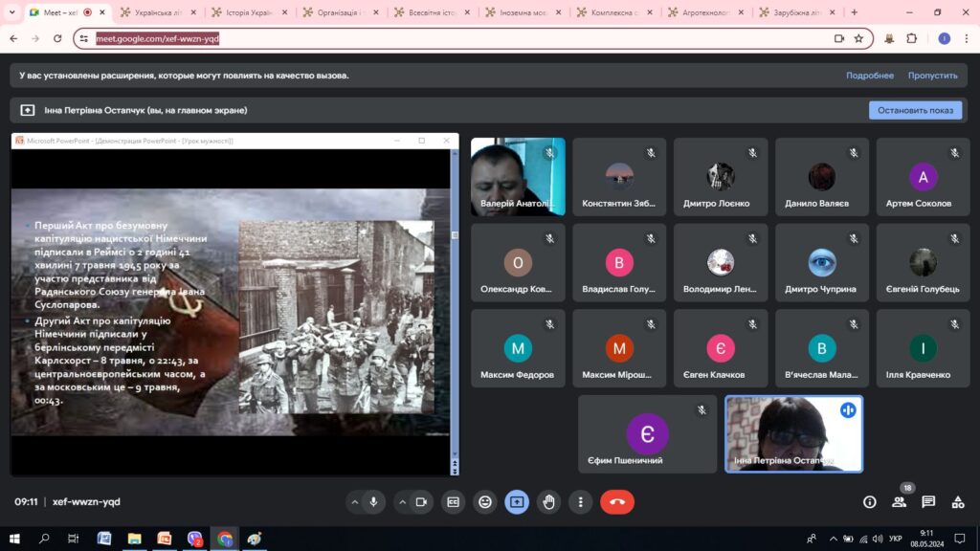Raise hand in the meeting
Viewport: 980px width, 551px height.
(x=548, y=501)
